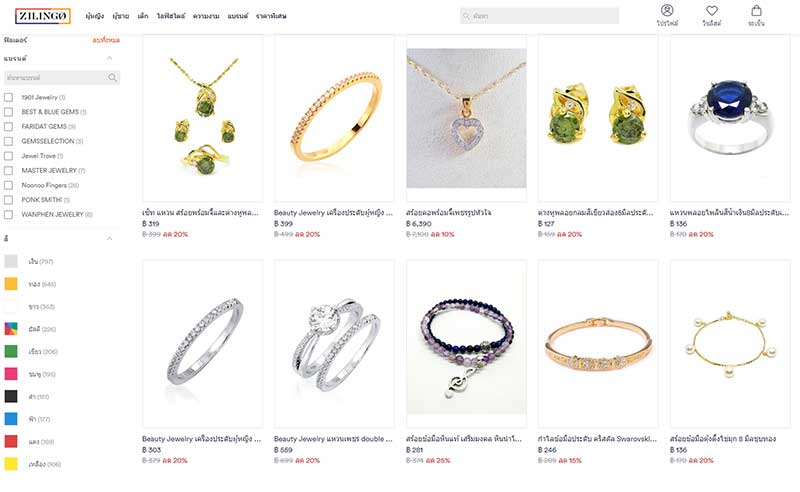Enable the FARIDAT GEMS brand filter
The image size is (800, 492).
click(x=8, y=126)
